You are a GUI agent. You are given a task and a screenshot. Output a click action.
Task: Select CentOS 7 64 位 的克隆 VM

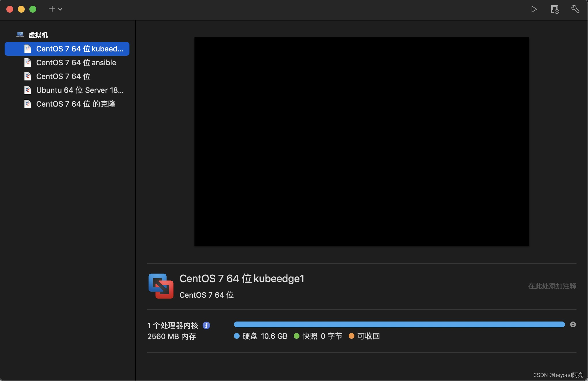tap(67, 104)
